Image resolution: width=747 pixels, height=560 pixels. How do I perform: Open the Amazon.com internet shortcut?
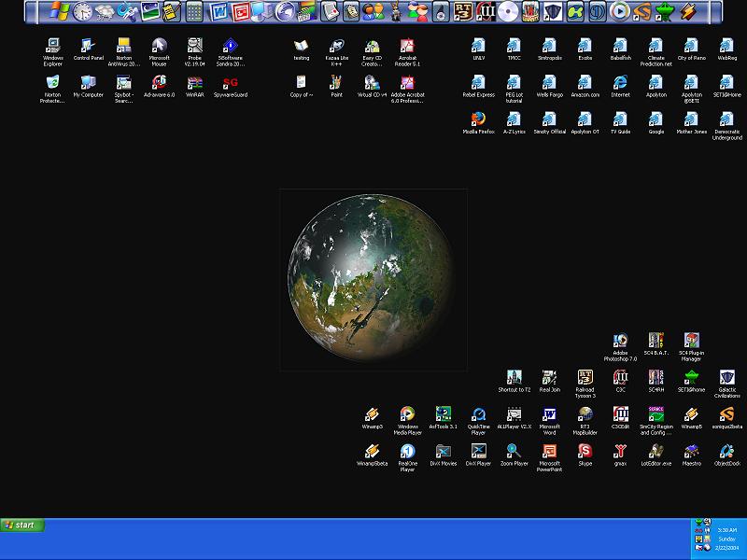[585, 83]
